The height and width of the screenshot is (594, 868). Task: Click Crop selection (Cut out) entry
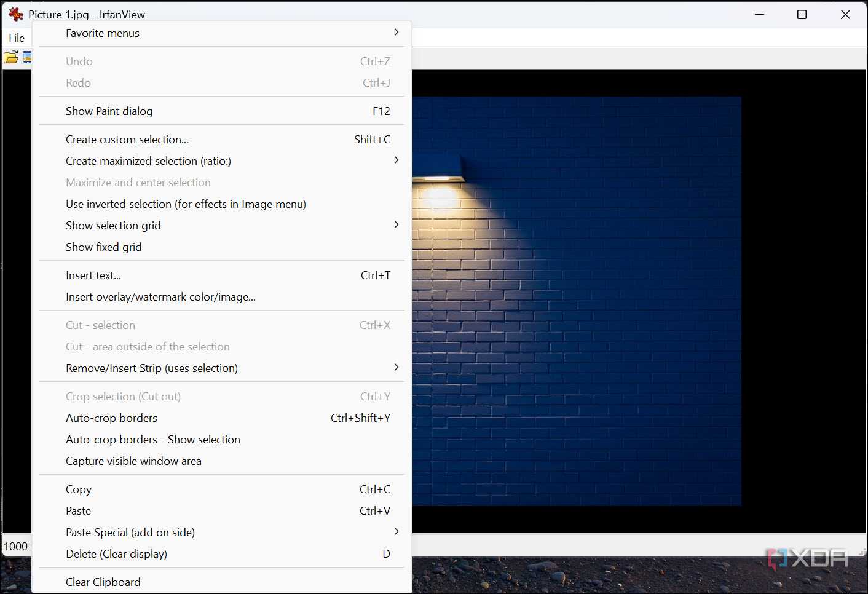tap(222, 397)
